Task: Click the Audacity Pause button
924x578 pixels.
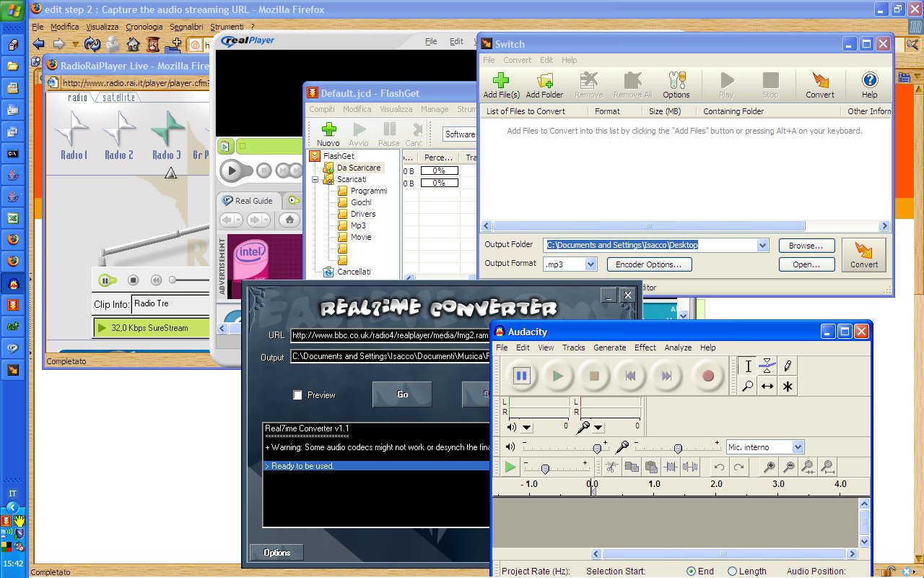Action: click(x=521, y=376)
